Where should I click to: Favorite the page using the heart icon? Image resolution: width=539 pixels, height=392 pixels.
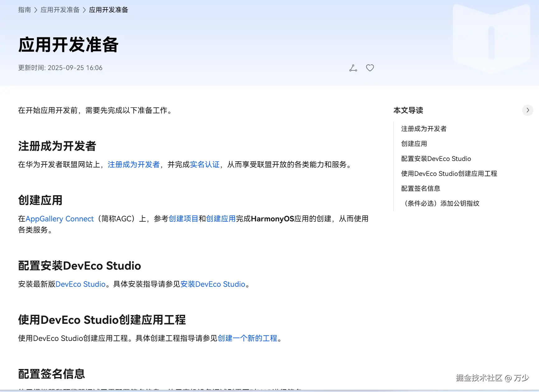coord(370,68)
